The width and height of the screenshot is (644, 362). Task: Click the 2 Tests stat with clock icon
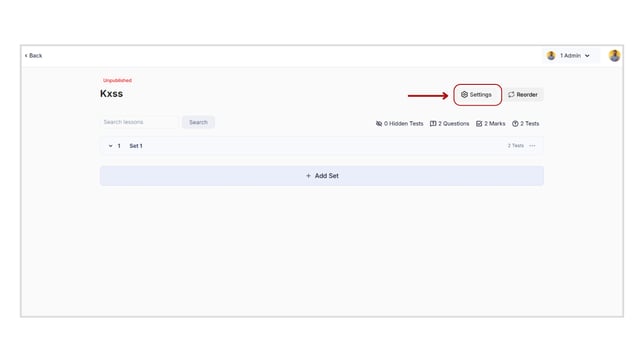[x=525, y=123]
